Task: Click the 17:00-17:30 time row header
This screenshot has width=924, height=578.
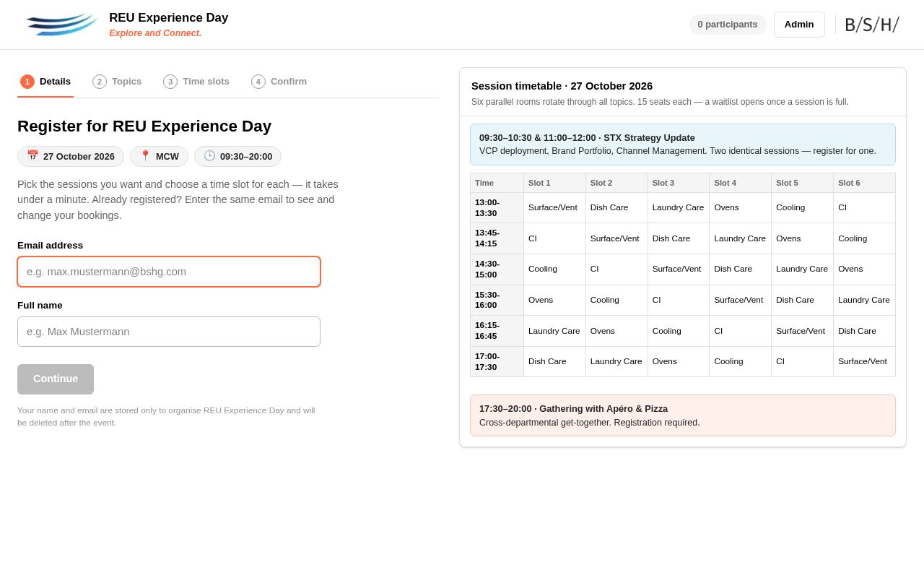Action: click(x=497, y=362)
